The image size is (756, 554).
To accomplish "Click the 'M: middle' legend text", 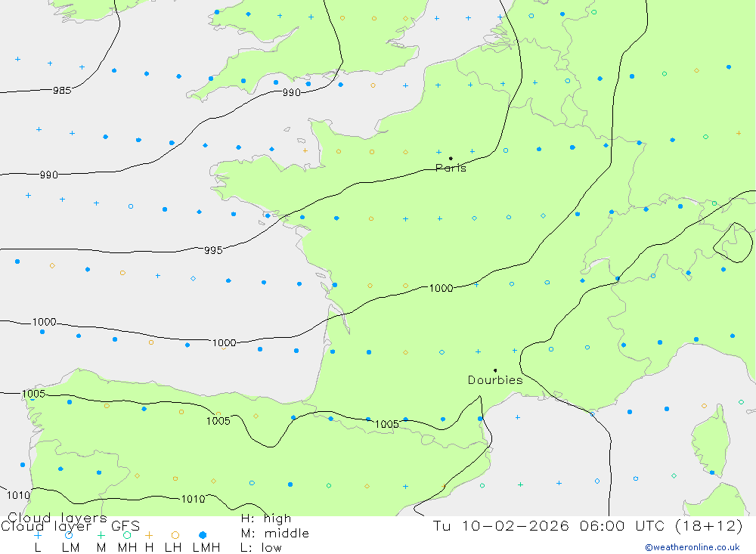I will coord(275,534).
